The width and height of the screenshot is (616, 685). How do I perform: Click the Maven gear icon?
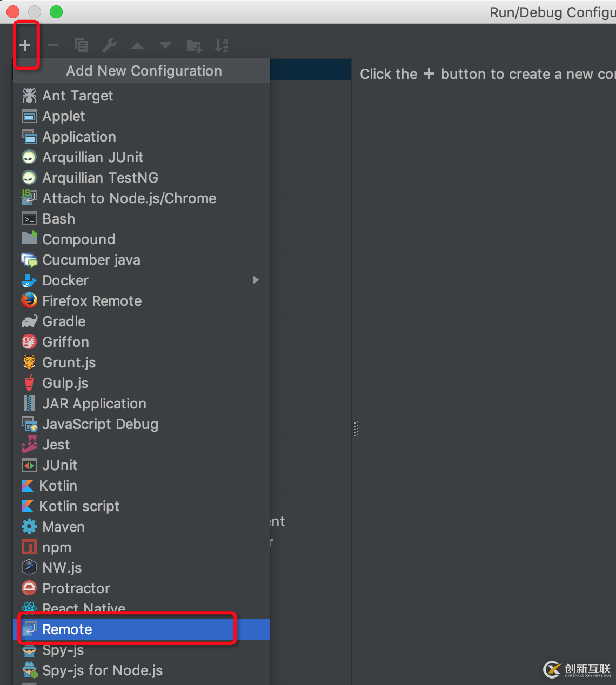tap(29, 527)
